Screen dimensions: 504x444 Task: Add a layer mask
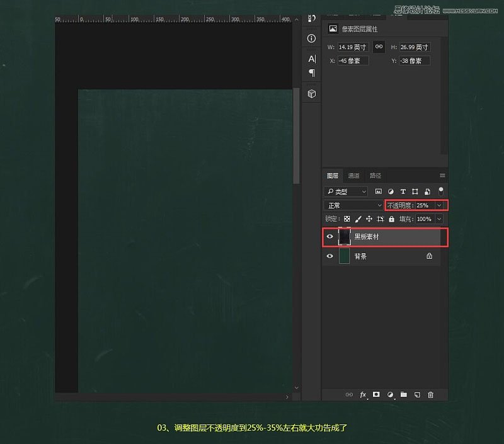377,395
